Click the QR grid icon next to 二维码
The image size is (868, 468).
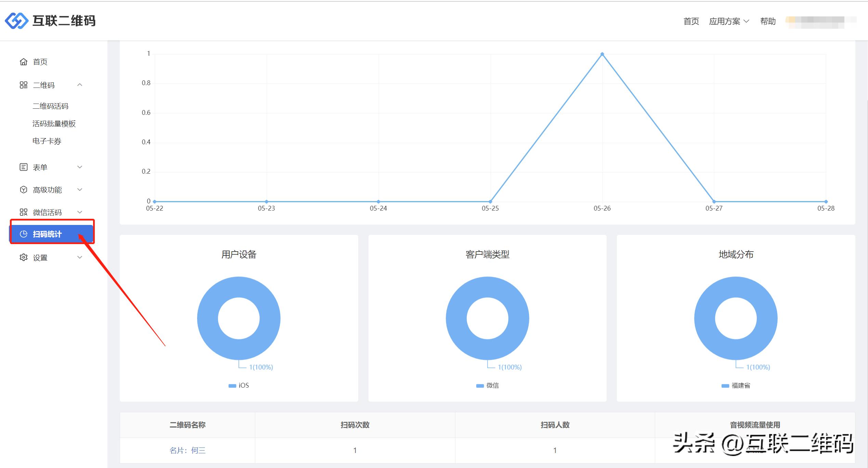[x=23, y=85]
